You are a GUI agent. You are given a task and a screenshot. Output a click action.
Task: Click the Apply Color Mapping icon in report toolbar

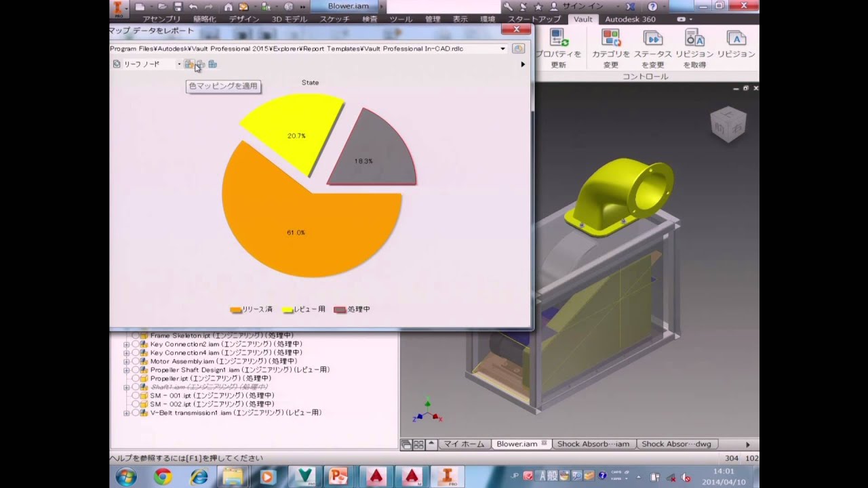[189, 64]
